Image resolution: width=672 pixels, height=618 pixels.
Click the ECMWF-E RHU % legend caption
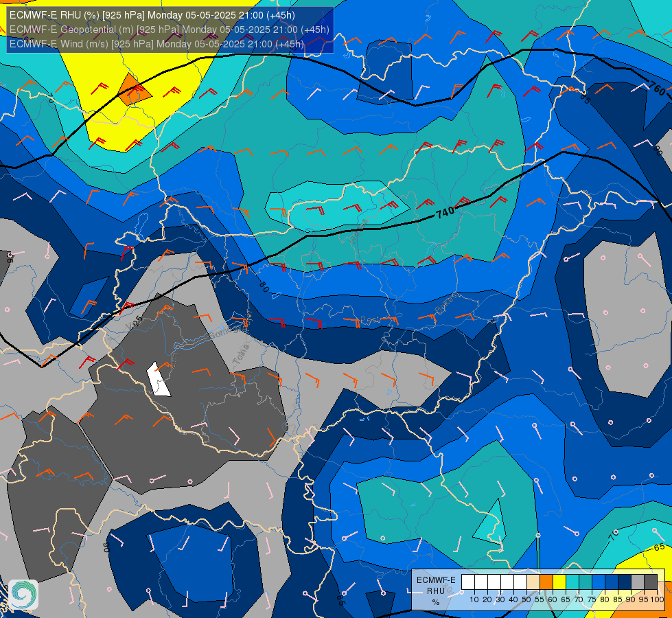[x=436, y=591]
